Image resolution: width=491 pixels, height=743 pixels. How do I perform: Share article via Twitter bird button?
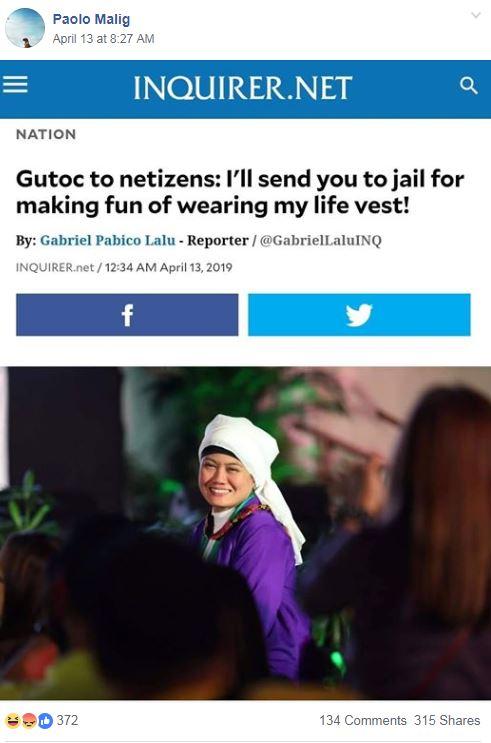point(359,315)
